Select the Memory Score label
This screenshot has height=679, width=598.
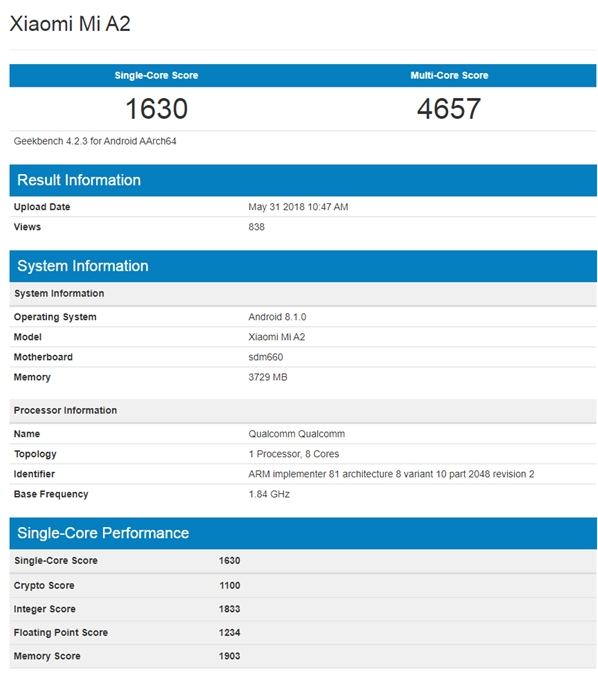pos(47,656)
